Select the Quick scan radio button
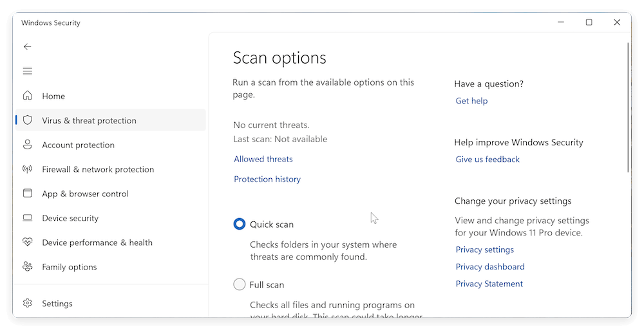 (x=240, y=225)
